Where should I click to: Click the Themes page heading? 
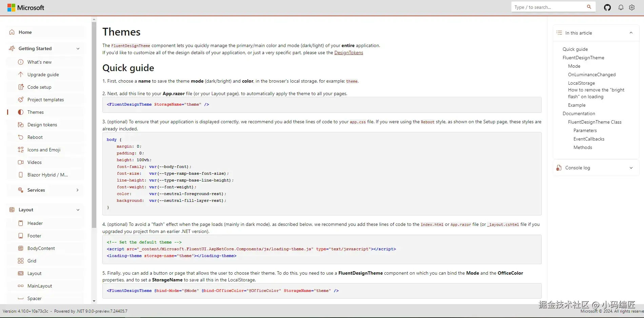[x=121, y=32]
